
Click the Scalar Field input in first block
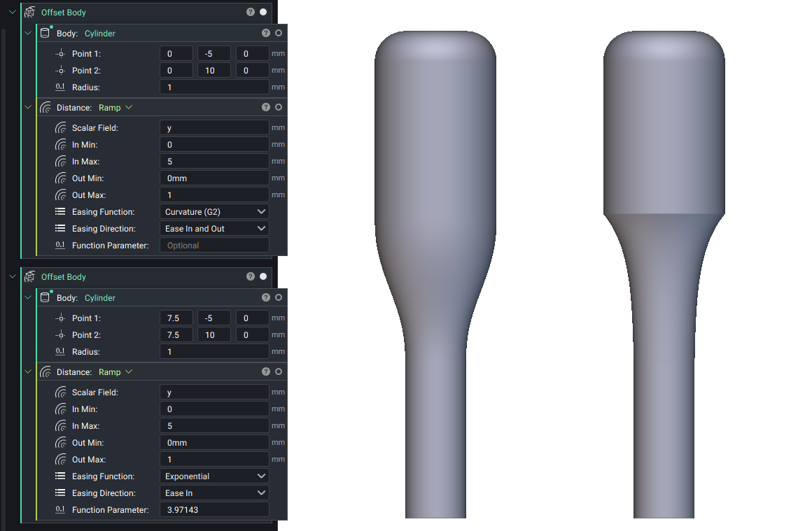(x=214, y=128)
